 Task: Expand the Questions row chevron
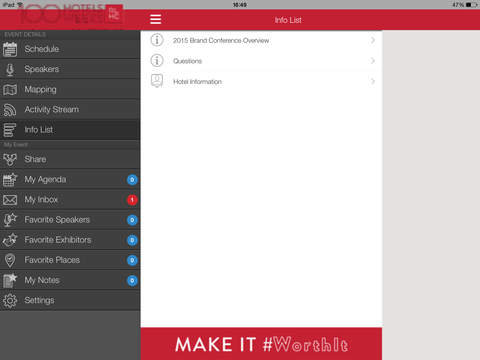[x=373, y=61]
